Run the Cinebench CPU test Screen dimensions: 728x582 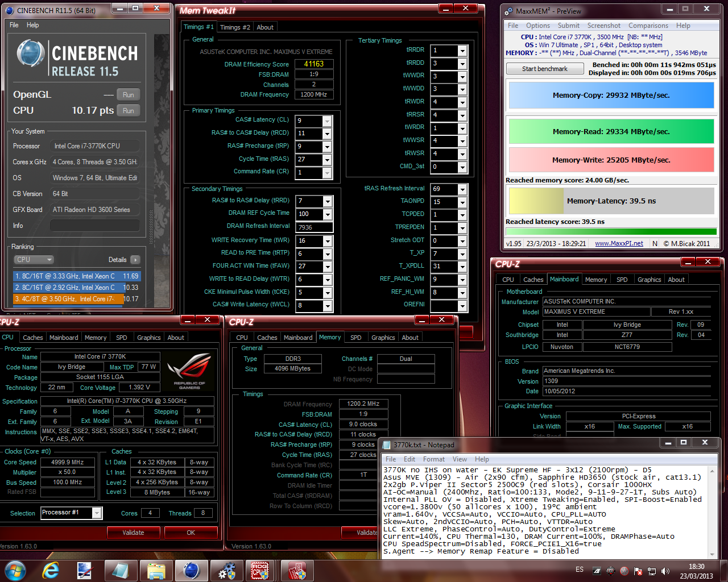(x=129, y=111)
